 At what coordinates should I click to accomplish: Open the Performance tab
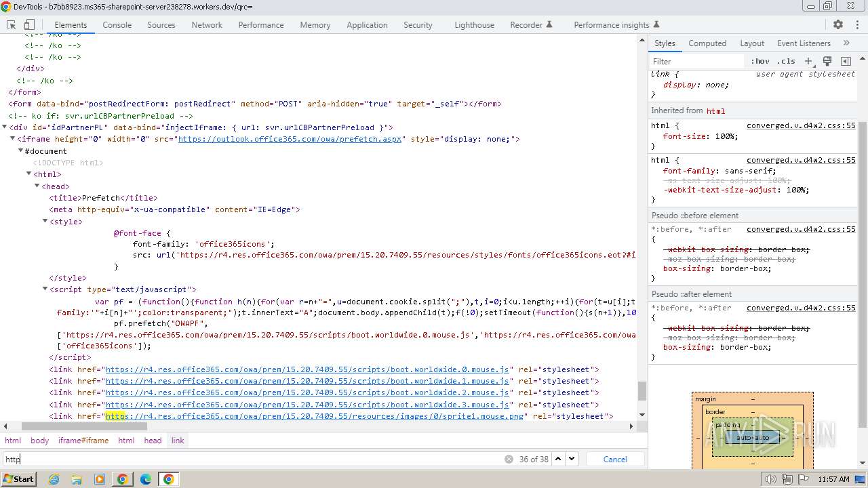[261, 24]
